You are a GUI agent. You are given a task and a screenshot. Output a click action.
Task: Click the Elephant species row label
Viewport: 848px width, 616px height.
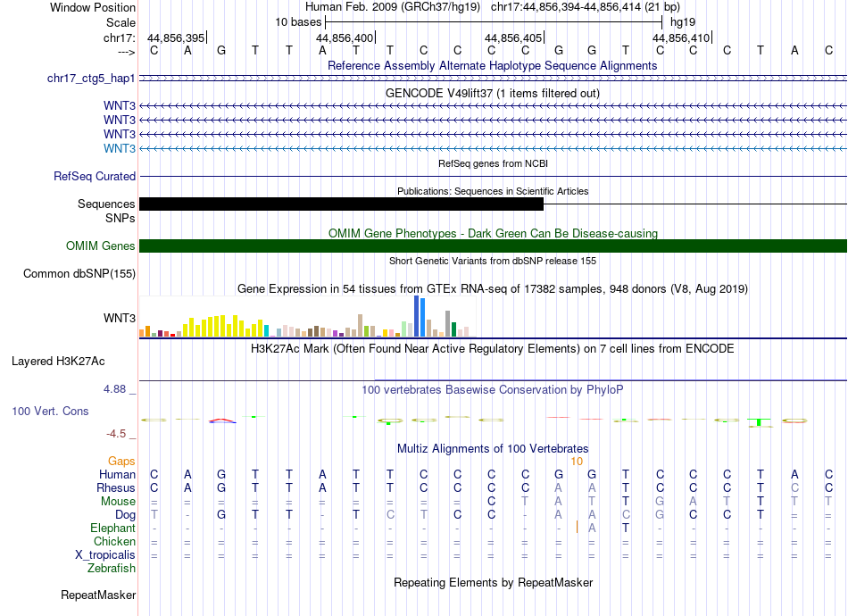pyautogui.click(x=113, y=528)
